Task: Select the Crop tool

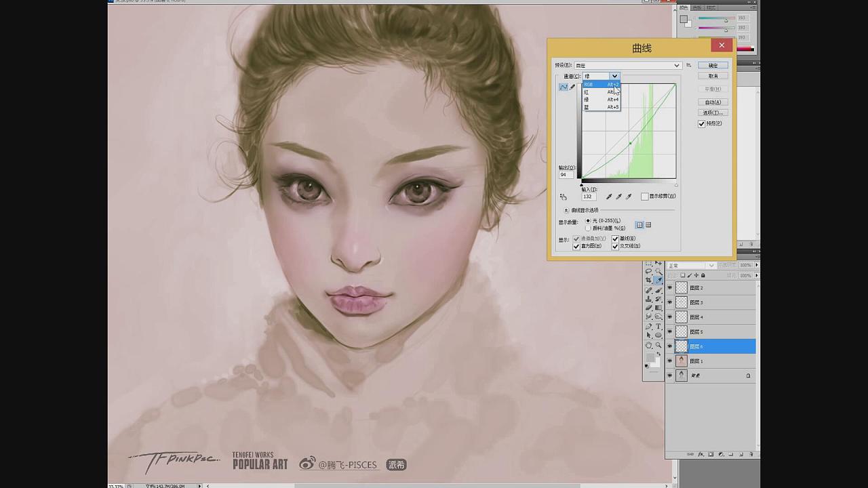Action: coord(649,279)
